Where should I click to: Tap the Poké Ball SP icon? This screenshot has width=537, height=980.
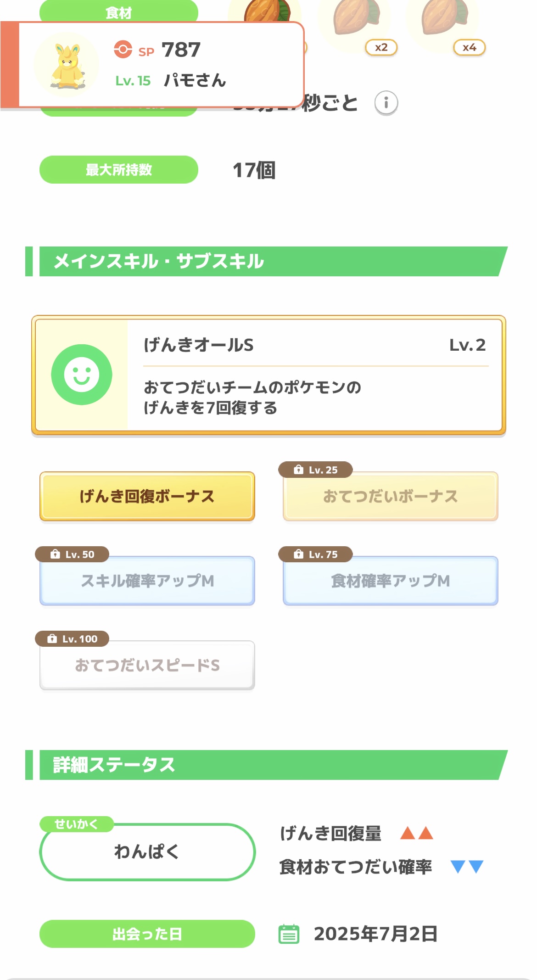(123, 50)
